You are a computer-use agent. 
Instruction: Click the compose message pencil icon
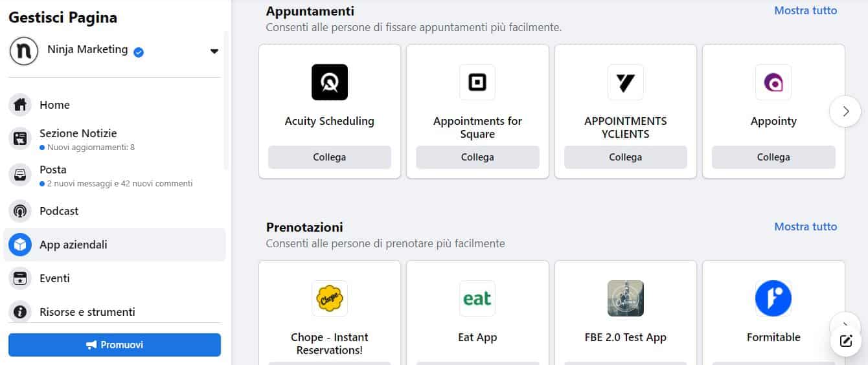[x=845, y=341]
